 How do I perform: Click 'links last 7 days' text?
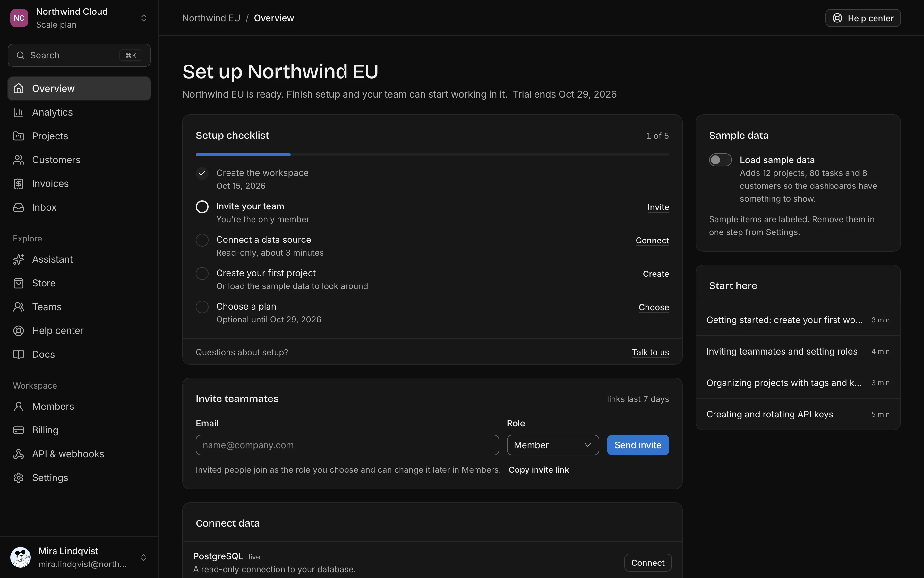(x=637, y=399)
